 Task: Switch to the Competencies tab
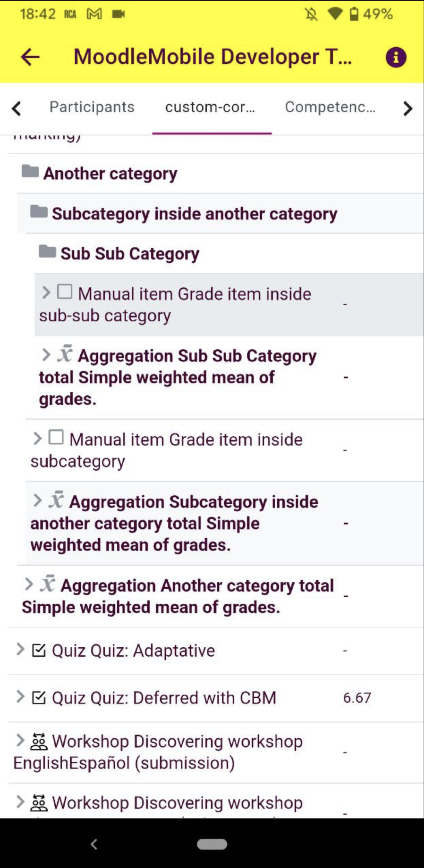[331, 107]
